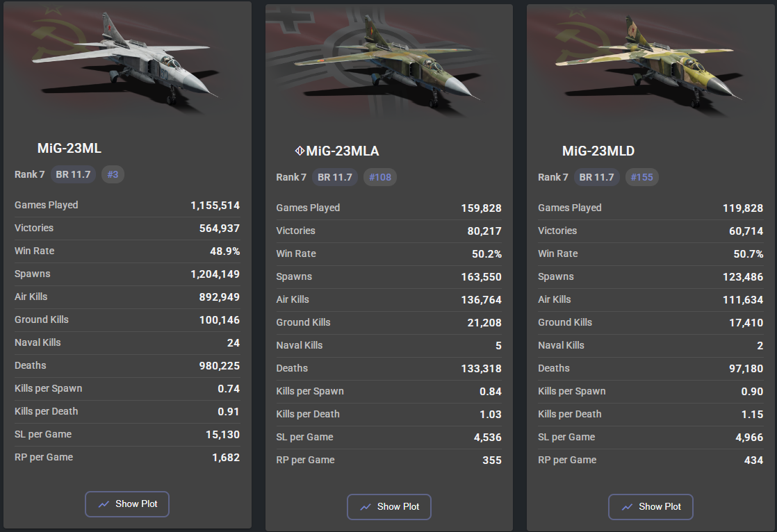Select the MiG-23MLA title
The image size is (777, 532).
tap(343, 151)
